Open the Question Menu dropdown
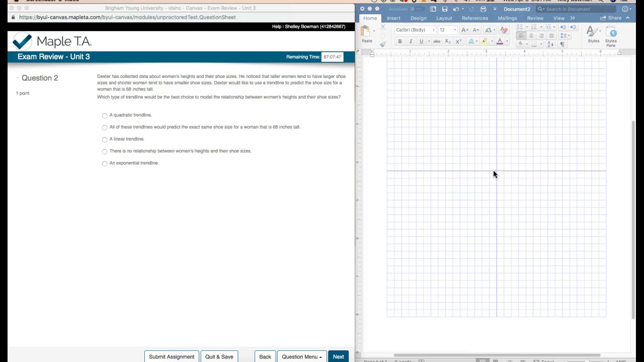Screen dimensions: 644x362 (x=302, y=356)
